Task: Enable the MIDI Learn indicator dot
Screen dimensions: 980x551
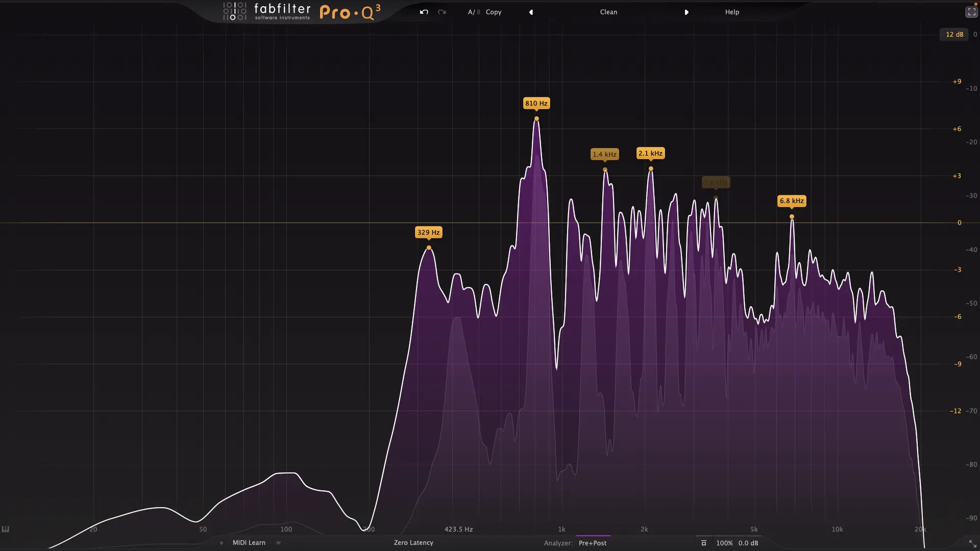Action: (x=221, y=543)
